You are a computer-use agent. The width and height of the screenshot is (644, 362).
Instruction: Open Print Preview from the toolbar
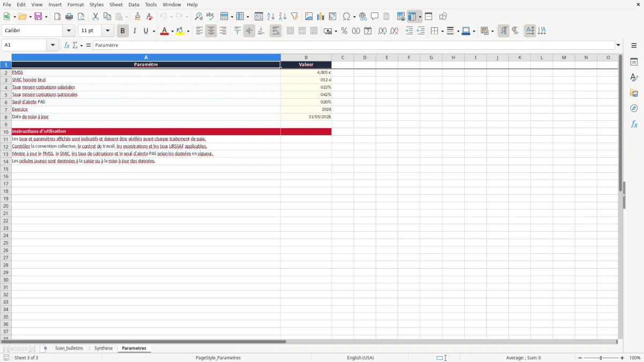click(81, 17)
